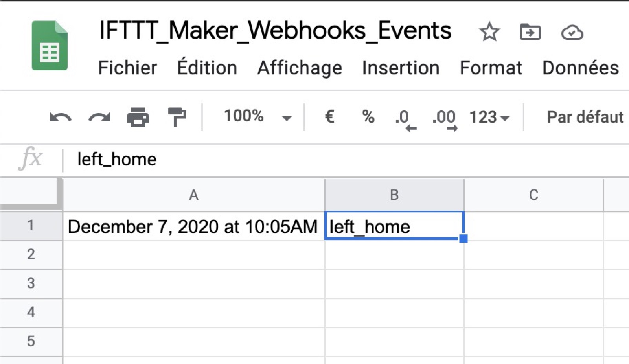Undo the last action
The width and height of the screenshot is (629, 364).
pyautogui.click(x=60, y=116)
